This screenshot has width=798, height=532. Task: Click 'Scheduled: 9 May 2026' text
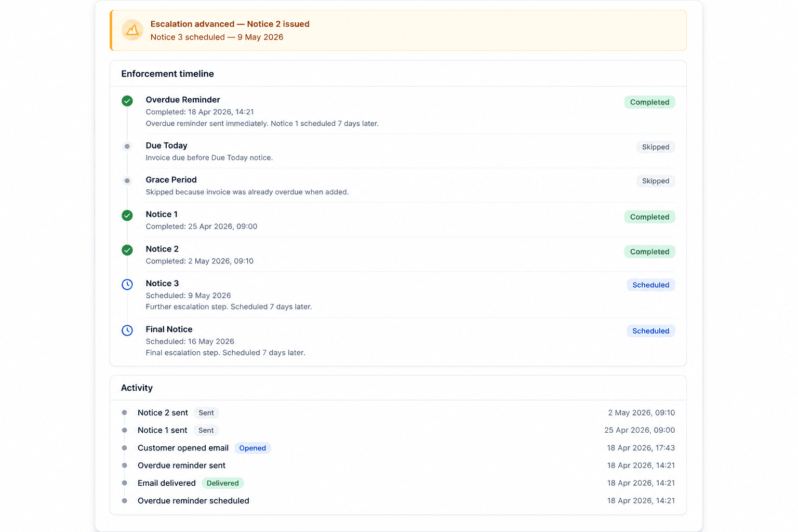click(x=188, y=296)
